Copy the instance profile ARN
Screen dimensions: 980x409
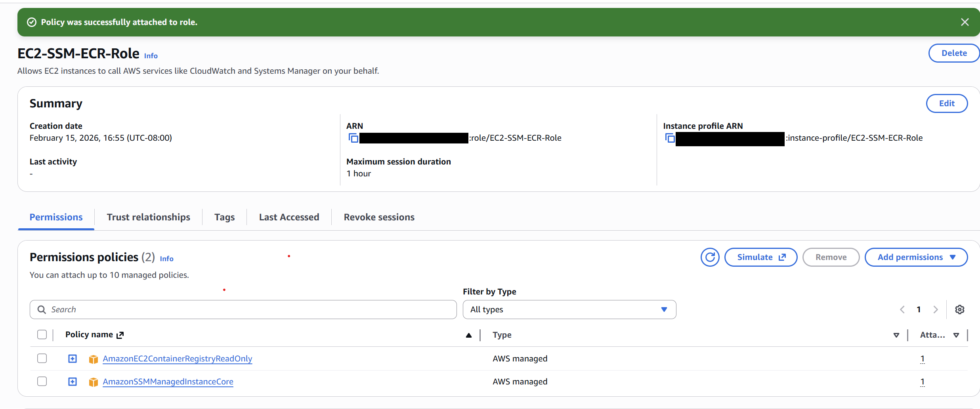click(670, 138)
